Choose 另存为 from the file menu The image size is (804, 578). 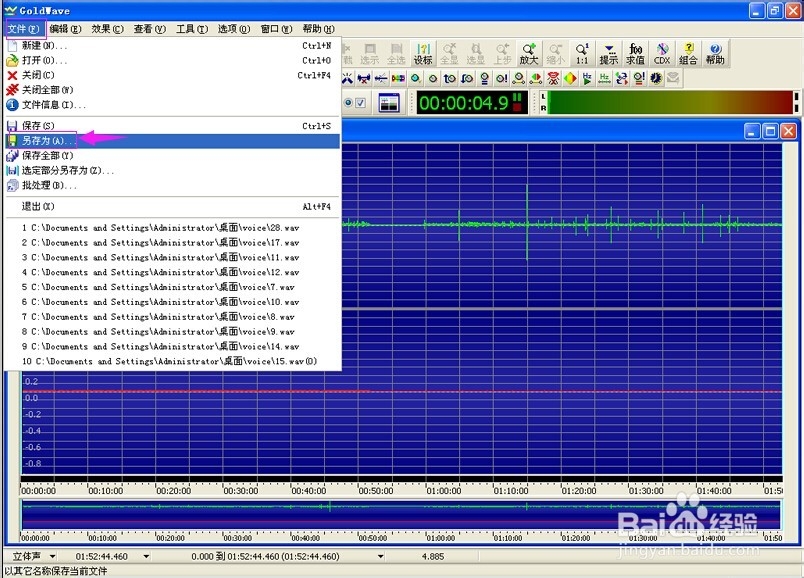[x=173, y=141]
